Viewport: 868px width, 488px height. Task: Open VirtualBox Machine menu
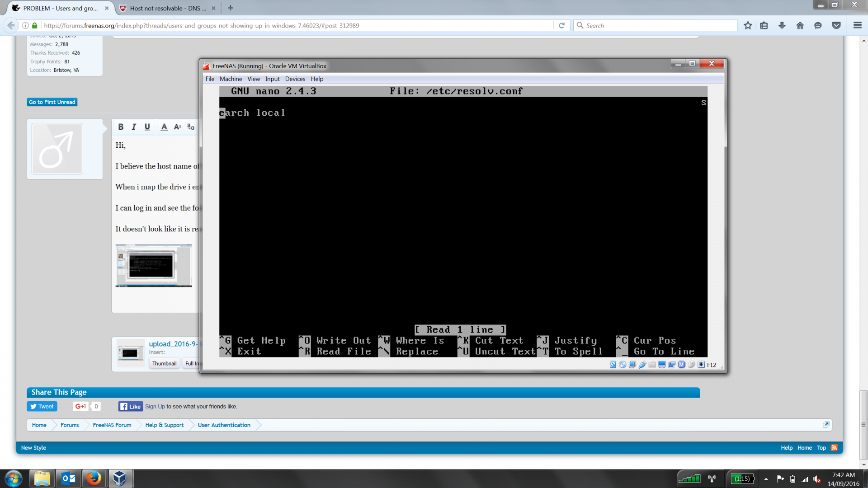point(231,79)
